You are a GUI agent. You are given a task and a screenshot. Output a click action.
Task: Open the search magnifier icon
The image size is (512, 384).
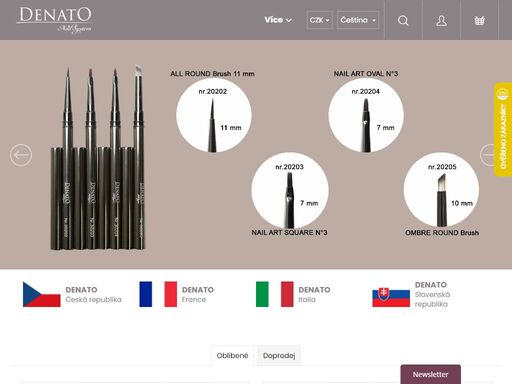coord(403,20)
